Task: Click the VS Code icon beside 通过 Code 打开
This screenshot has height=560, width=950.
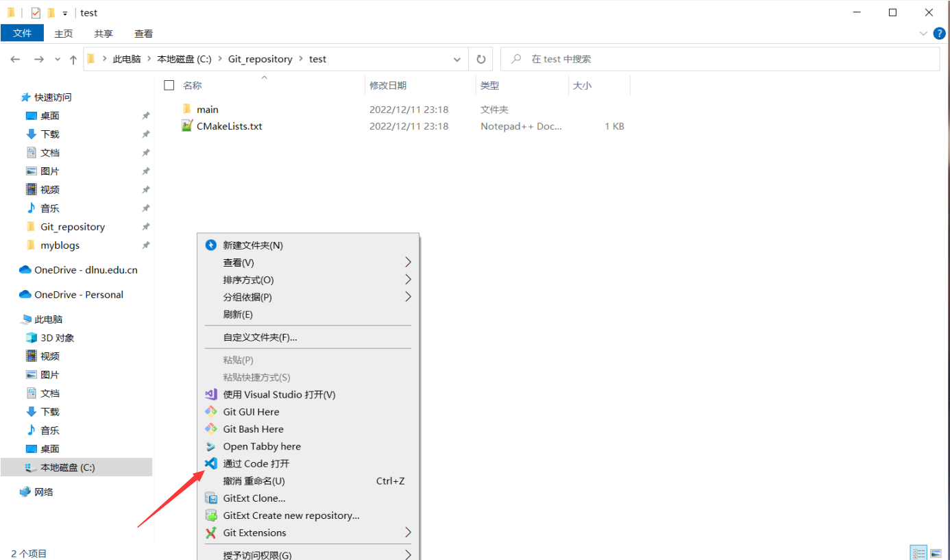Action: (211, 464)
